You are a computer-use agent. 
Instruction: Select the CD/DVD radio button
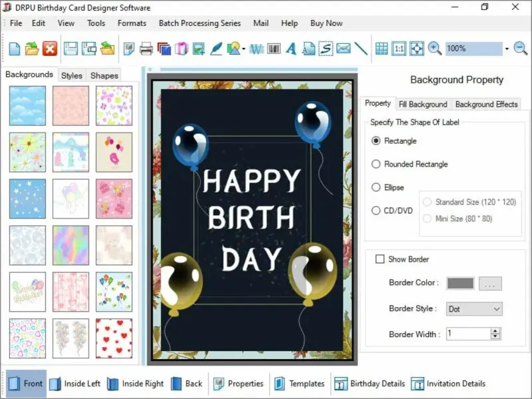point(376,211)
